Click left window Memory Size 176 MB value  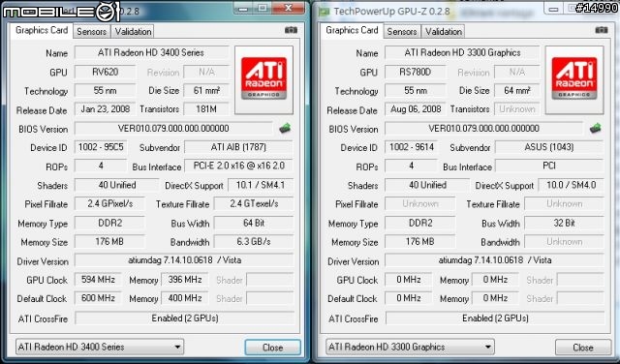point(109,241)
